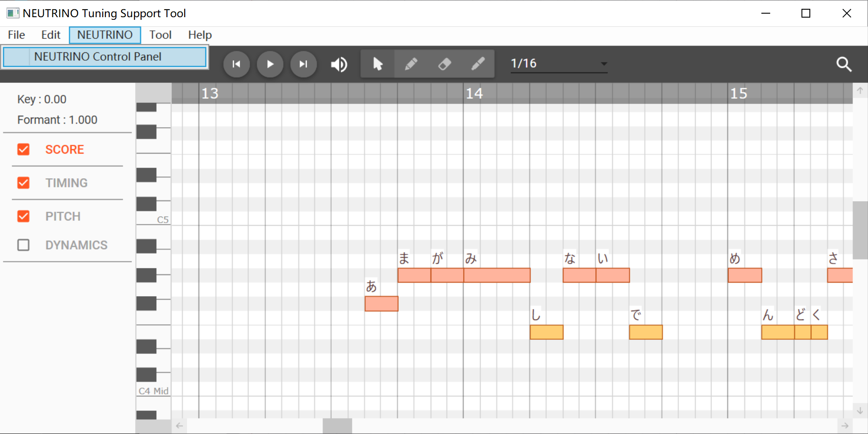868x434 pixels.
Task: Select the note labeled な
Action: pos(579,275)
